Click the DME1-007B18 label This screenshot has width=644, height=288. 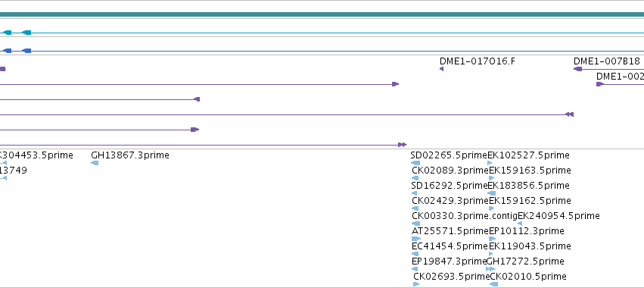[x=607, y=61]
